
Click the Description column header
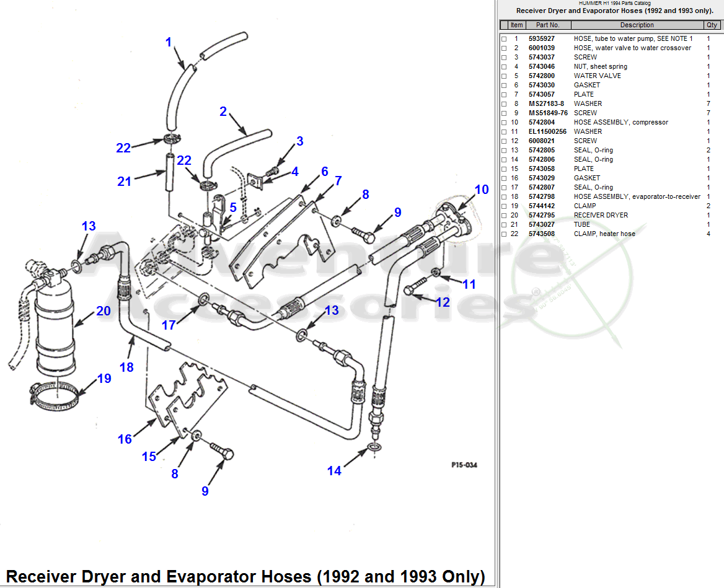[x=637, y=25]
